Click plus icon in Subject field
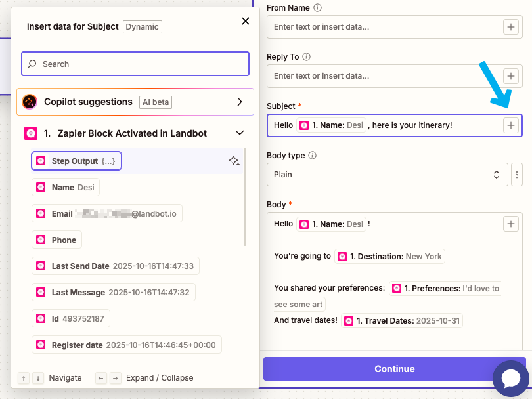The width and height of the screenshot is (532, 399). tap(510, 125)
